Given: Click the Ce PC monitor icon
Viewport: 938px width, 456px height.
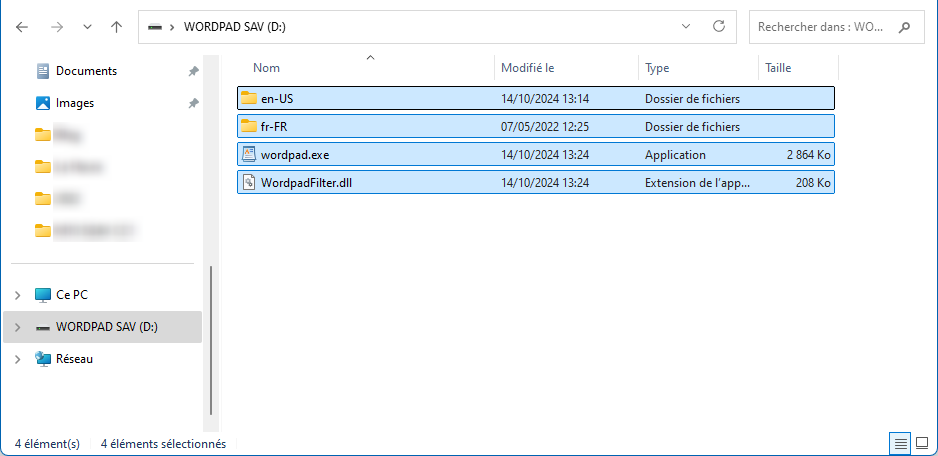Looking at the screenshot, I should pos(42,295).
